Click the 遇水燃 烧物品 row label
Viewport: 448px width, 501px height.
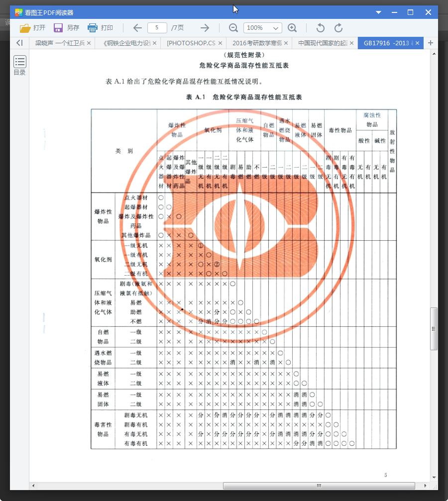click(103, 358)
